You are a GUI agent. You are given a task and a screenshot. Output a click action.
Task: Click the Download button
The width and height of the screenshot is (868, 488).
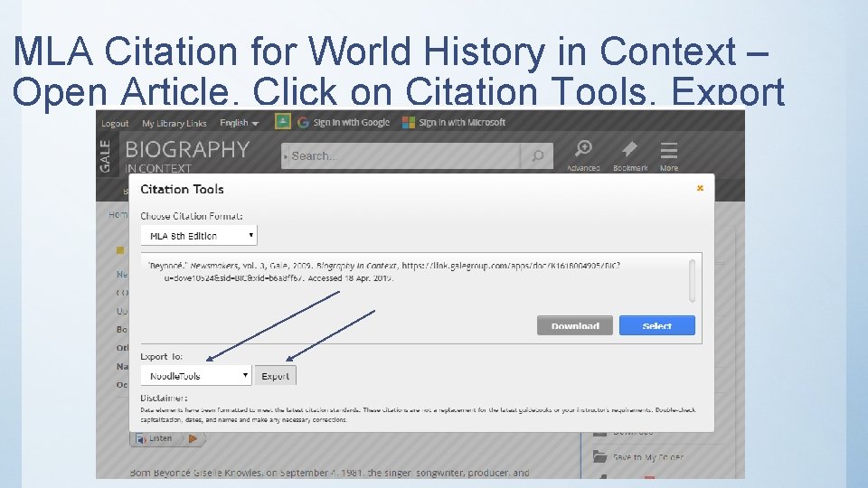click(x=575, y=325)
